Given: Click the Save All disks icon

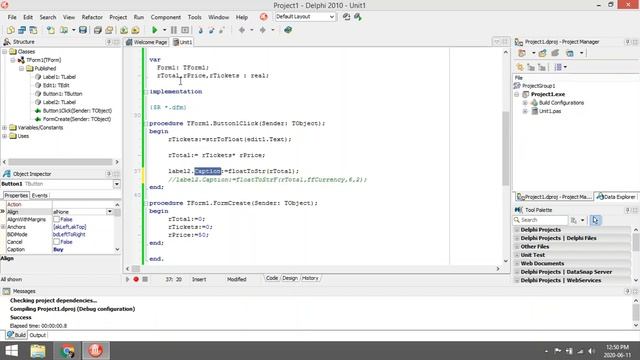Looking at the screenshot, I should 98,30.
